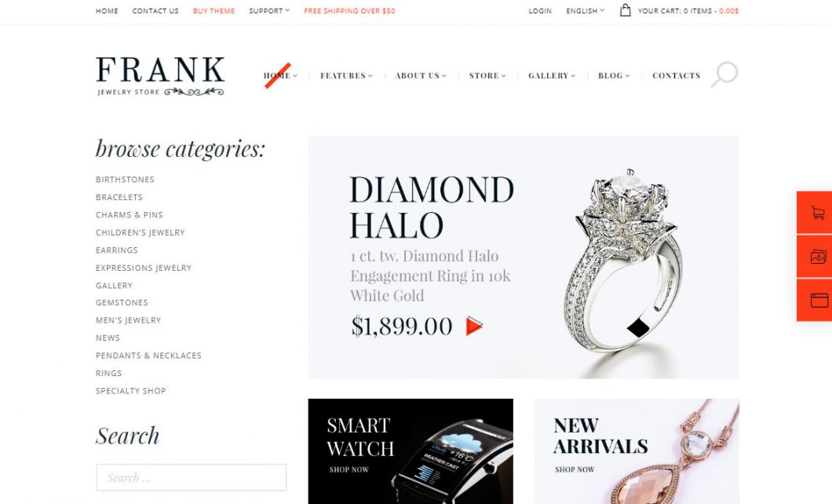Screen dimensions: 832x504
Task: Open the Blog navigation menu
Action: click(x=613, y=76)
